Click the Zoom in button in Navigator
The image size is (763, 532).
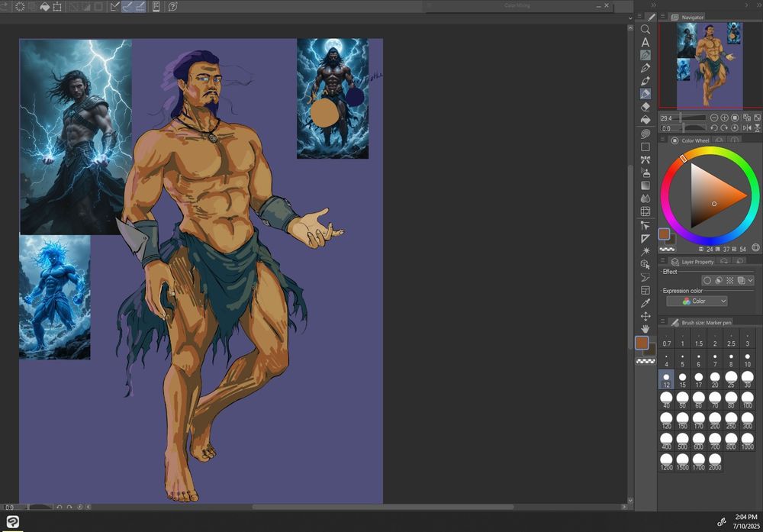click(724, 118)
